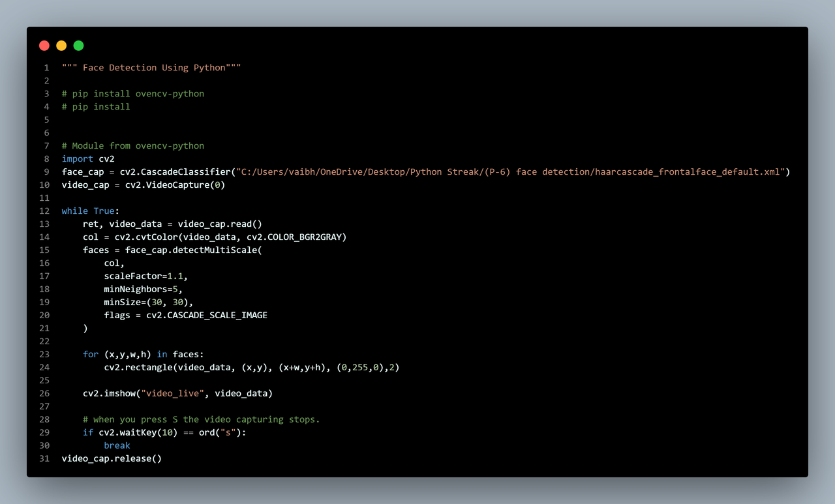Click line number 12 in the gutter
Screen dimensions: 835x504
44,211
